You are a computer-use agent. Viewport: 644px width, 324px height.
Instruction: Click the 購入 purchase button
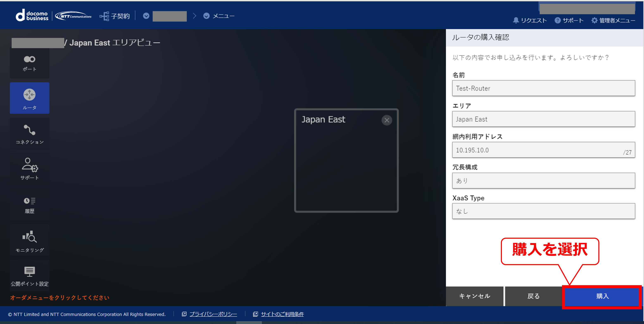point(602,296)
